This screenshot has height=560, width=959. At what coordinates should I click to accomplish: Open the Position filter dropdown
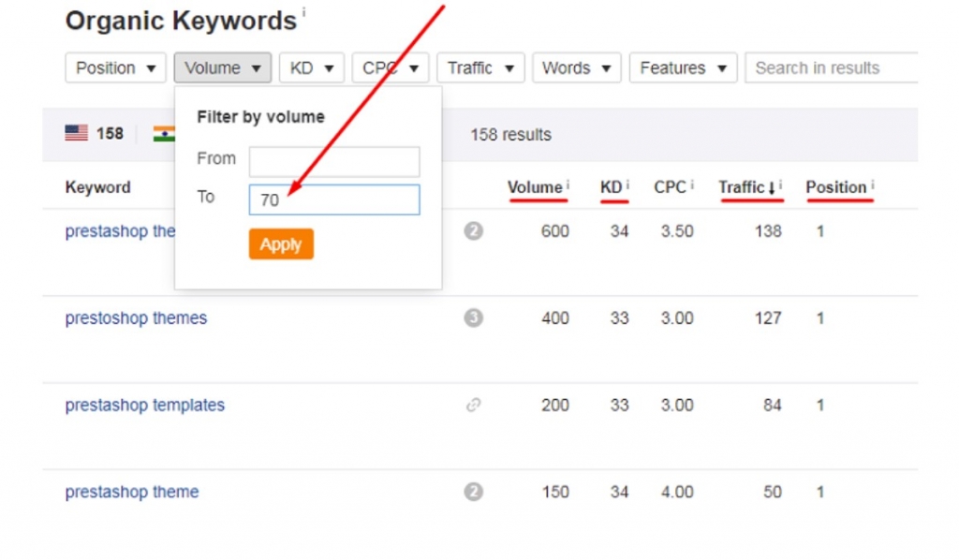[x=114, y=67]
